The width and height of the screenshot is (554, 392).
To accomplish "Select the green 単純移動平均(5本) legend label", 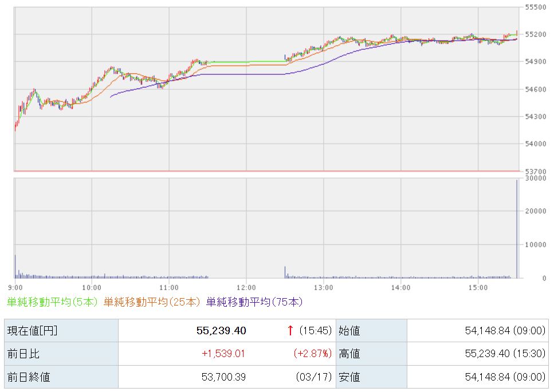I will tap(53, 302).
